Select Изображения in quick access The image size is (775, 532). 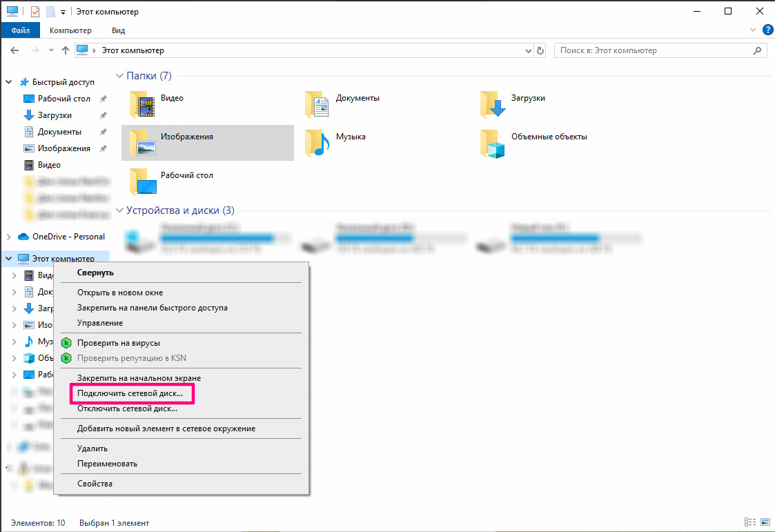(x=63, y=148)
